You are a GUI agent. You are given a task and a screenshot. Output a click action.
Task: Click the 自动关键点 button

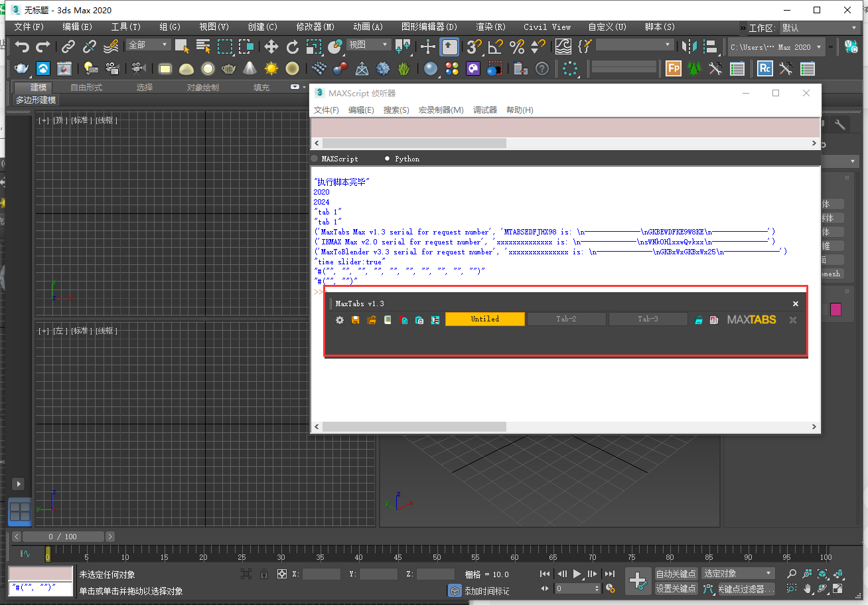676,574
